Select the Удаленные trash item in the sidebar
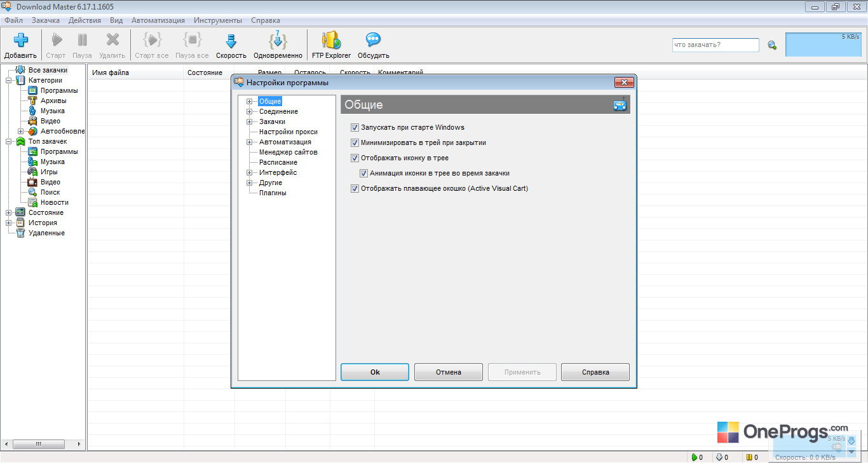This screenshot has width=868, height=463. point(46,233)
